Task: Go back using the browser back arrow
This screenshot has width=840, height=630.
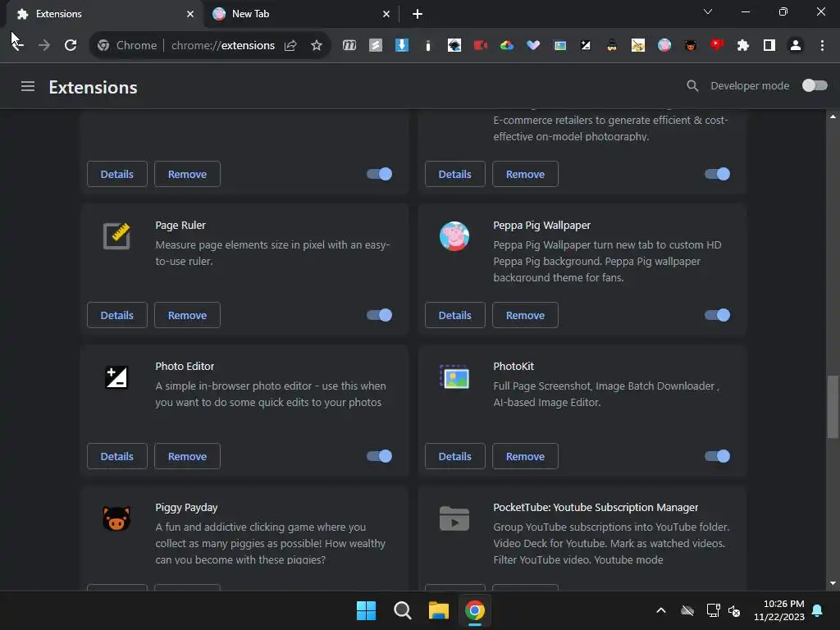Action: coord(17,45)
